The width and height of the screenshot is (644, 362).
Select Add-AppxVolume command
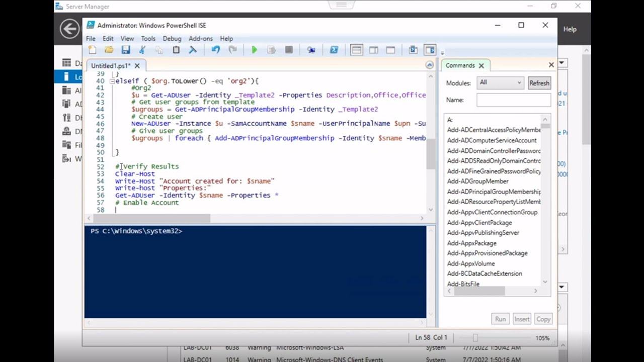(471, 263)
